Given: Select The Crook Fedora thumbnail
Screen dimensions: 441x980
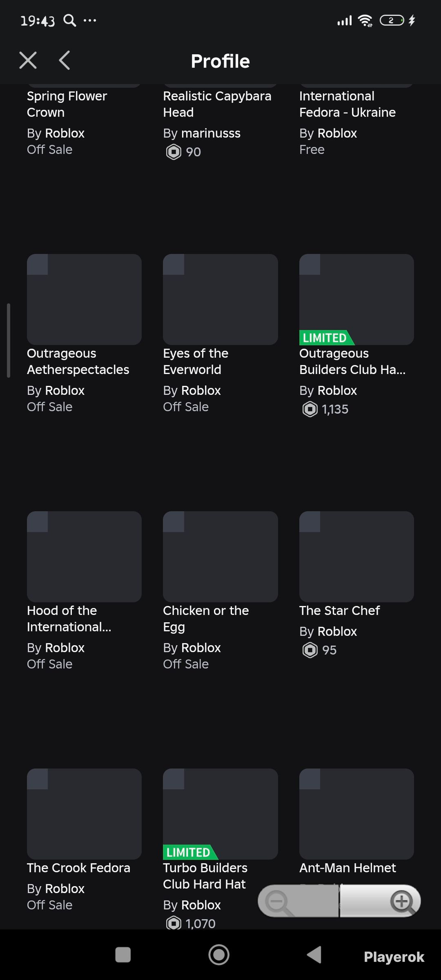Looking at the screenshot, I should pos(84,814).
